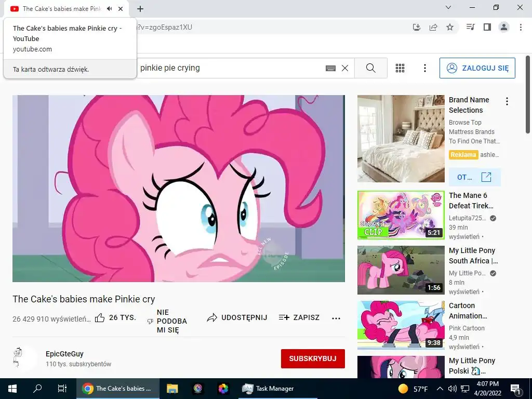Open the network tray icon
532x399 pixels.
tap(465, 389)
